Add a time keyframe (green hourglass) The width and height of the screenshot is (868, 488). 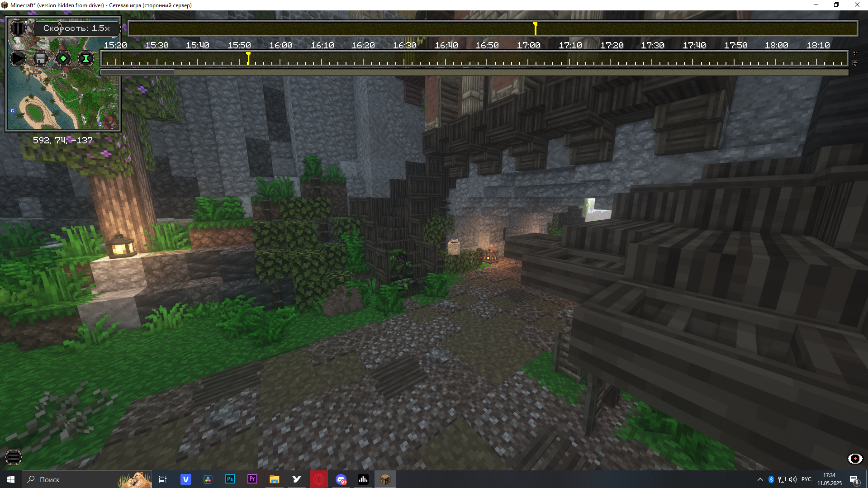86,58
